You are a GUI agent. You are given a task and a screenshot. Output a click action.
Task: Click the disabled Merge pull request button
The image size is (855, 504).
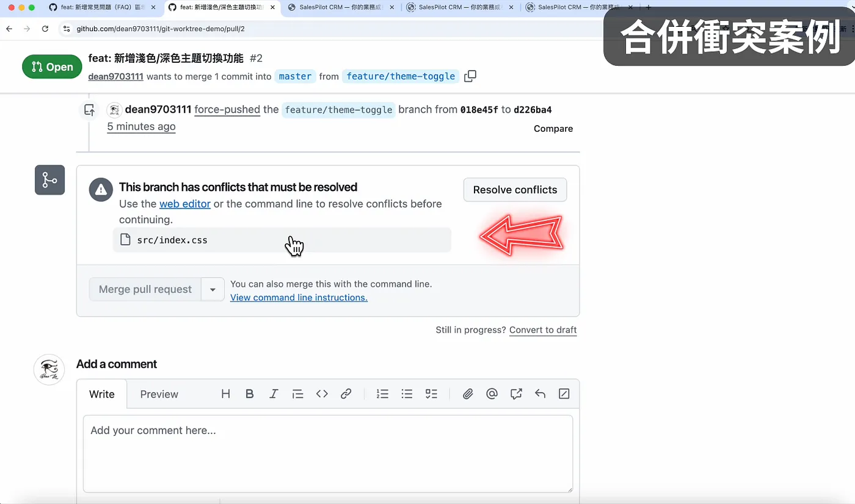coord(145,289)
